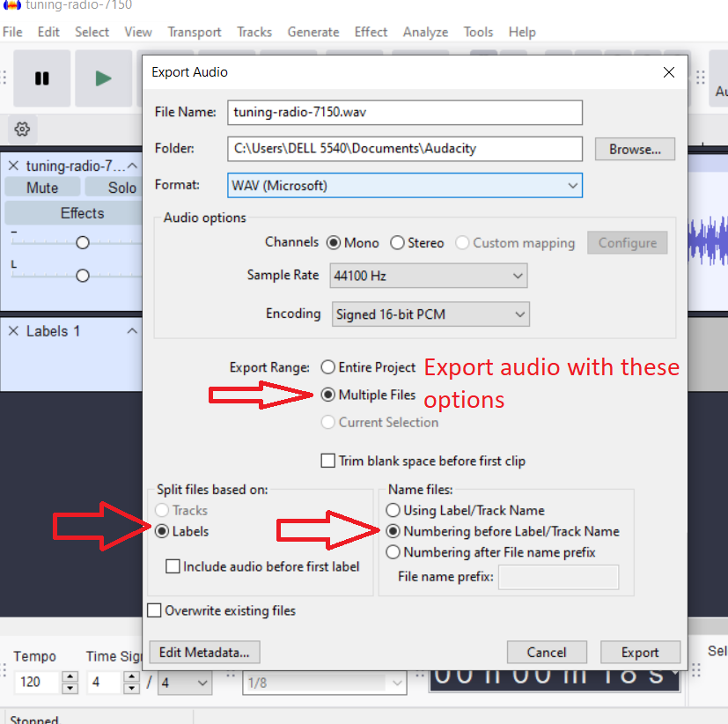Close the Labels 1 track
Viewport: 728px width, 724px height.
(13, 331)
